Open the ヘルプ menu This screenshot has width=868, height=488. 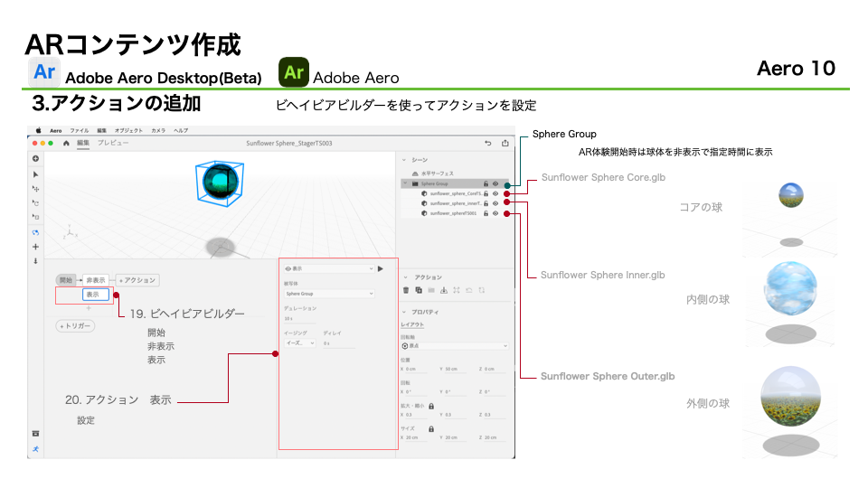[x=181, y=130]
